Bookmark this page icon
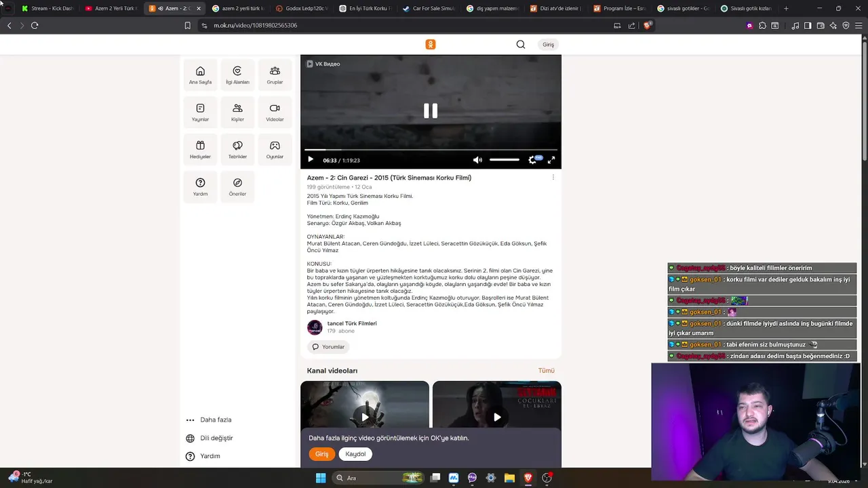Viewport: 868px width, 488px height. coord(187,25)
